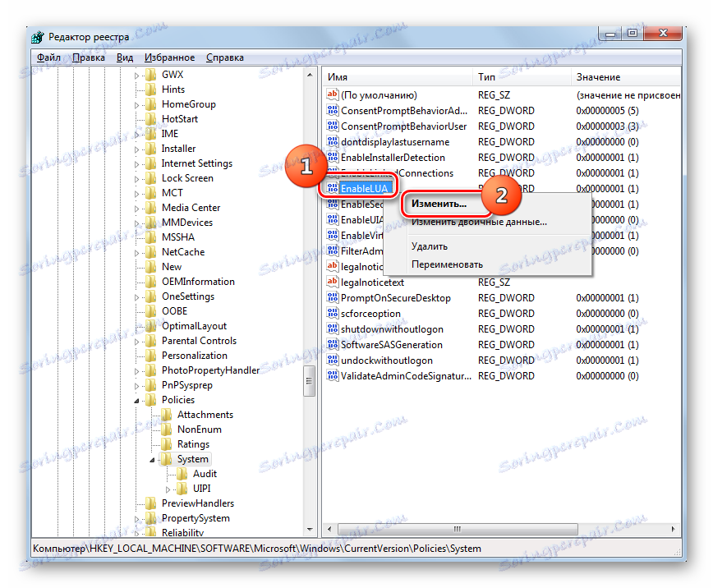
Task: Click the folder icon of PreviewHandlers key
Action: [x=151, y=503]
